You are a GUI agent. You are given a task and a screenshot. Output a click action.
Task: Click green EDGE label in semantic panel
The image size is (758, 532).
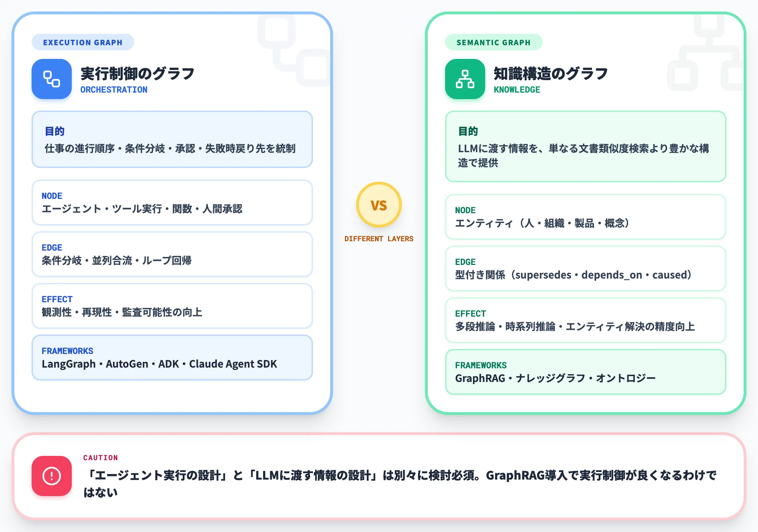coord(465,262)
